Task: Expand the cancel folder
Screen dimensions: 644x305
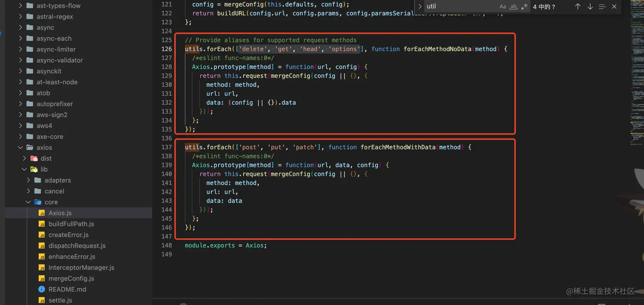Action: [x=29, y=191]
